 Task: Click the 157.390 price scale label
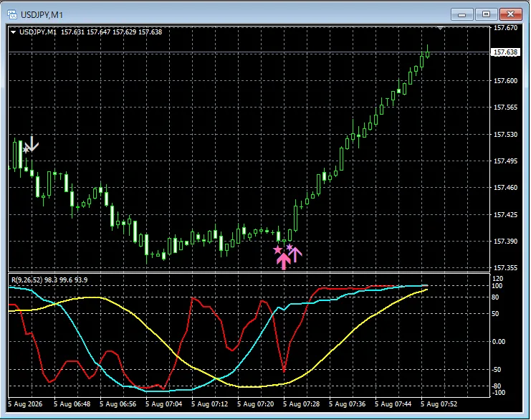[506, 241]
